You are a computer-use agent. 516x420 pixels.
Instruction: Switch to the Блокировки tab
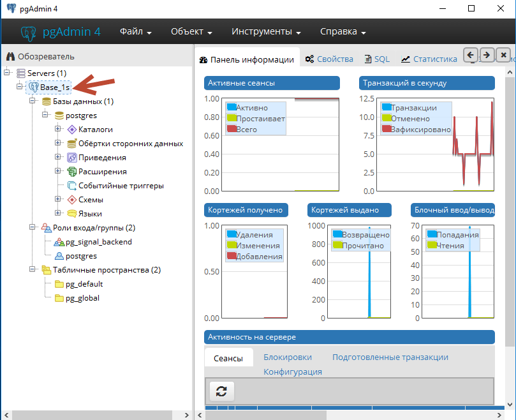click(x=288, y=357)
